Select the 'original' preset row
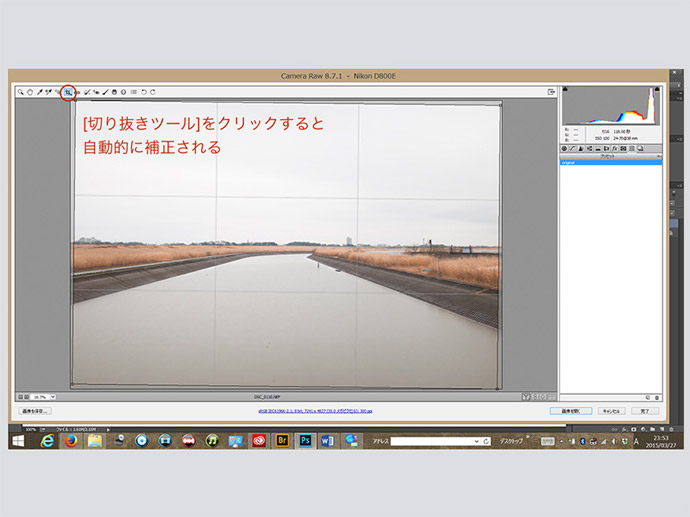Screen dimensions: 690x517 [611, 163]
